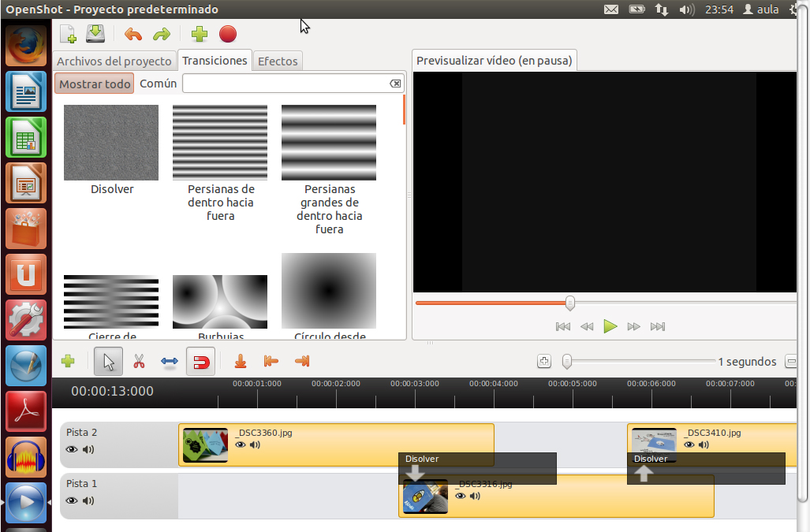The width and height of the screenshot is (810, 532).
Task: Jump to the previous marker
Action: point(271,362)
